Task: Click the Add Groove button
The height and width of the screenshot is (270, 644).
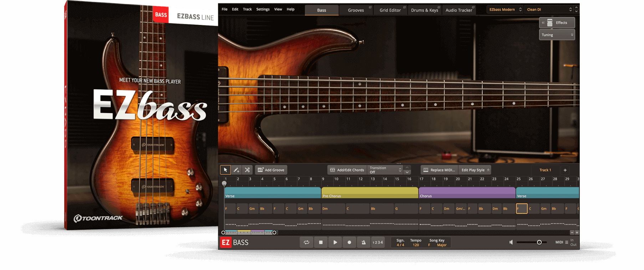Action: coord(271,170)
